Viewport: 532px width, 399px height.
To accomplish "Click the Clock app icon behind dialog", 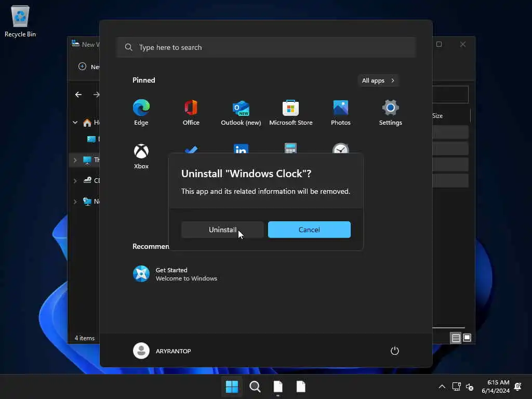I will 341,148.
